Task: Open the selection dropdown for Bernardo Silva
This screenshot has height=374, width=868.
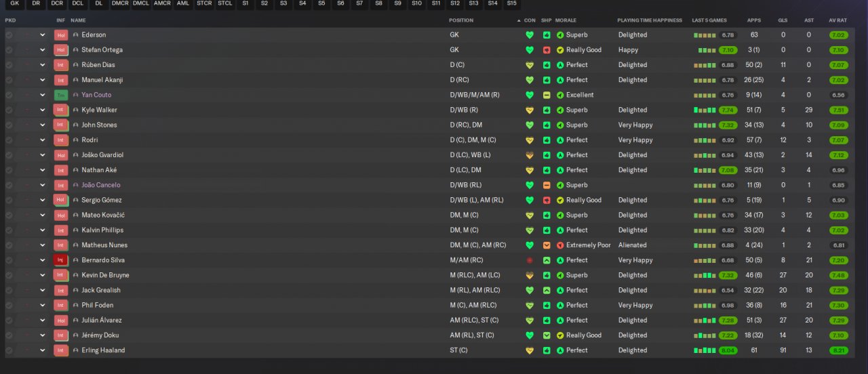Action: (42, 260)
